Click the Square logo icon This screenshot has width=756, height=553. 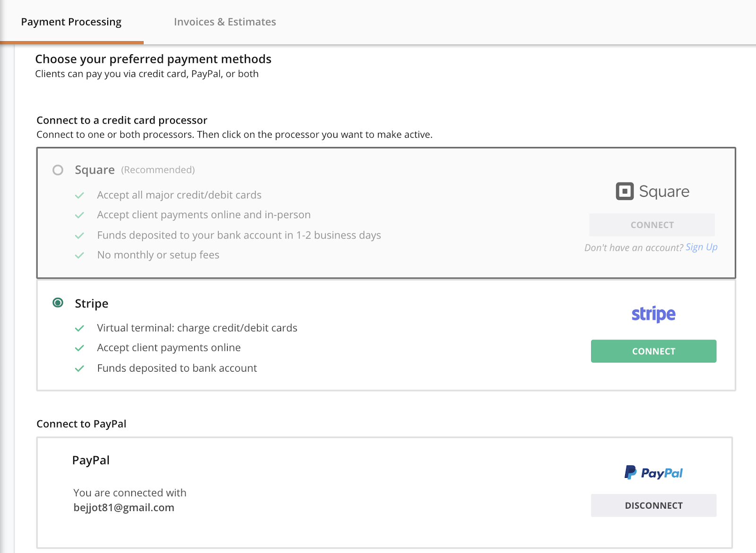625,191
